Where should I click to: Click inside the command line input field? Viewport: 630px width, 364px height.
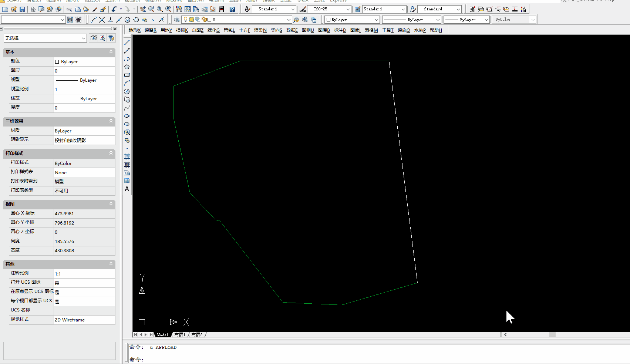(x=296, y=359)
